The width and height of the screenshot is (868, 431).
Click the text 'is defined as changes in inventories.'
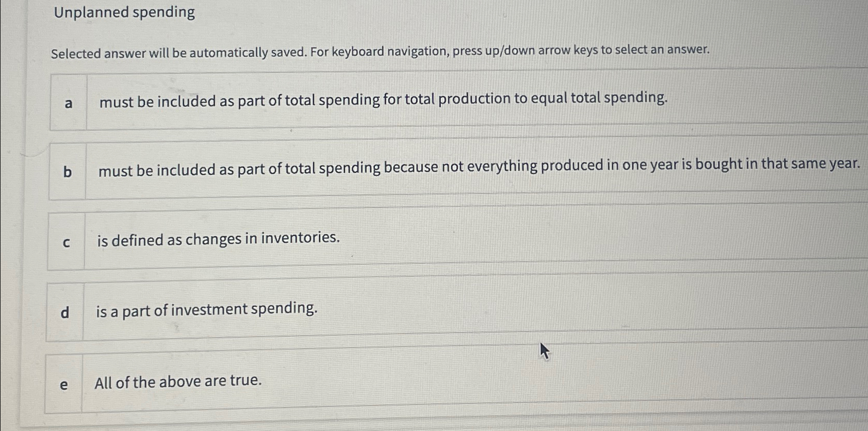pos(217,239)
